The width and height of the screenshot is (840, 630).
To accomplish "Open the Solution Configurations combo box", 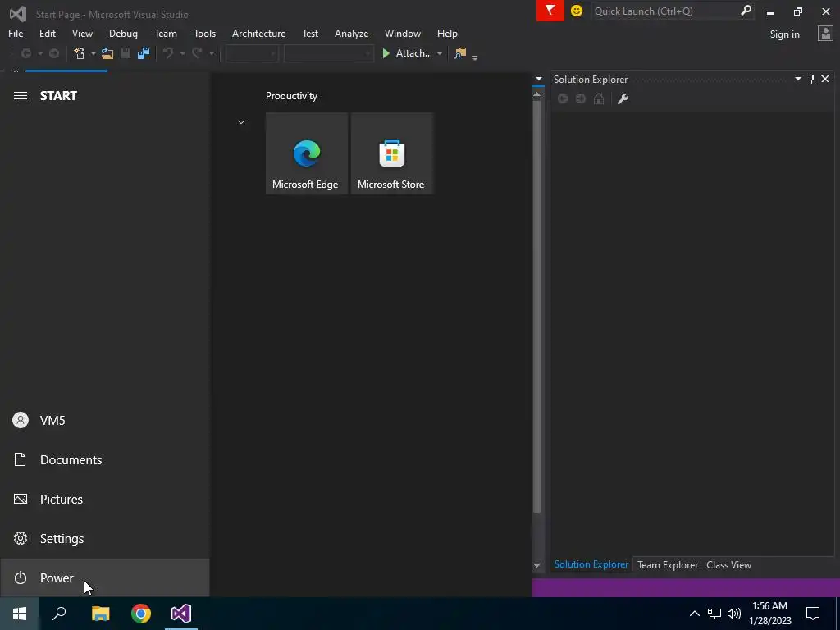I will 252,53.
